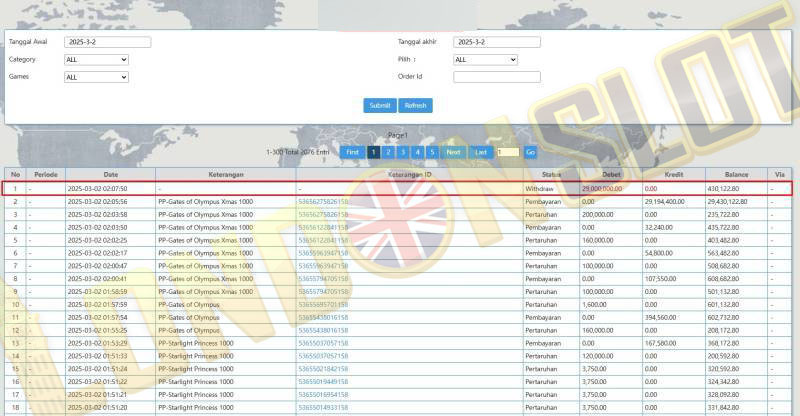
Task: Click the Refresh button
Action: (415, 105)
